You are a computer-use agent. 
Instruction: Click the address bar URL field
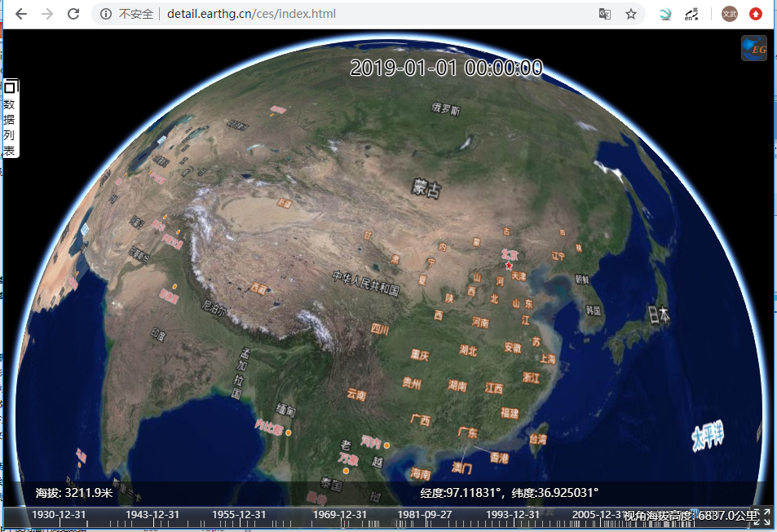tap(326, 14)
